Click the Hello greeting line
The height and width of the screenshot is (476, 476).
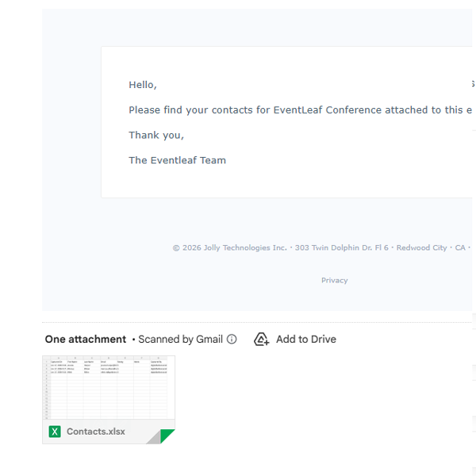[x=143, y=85]
